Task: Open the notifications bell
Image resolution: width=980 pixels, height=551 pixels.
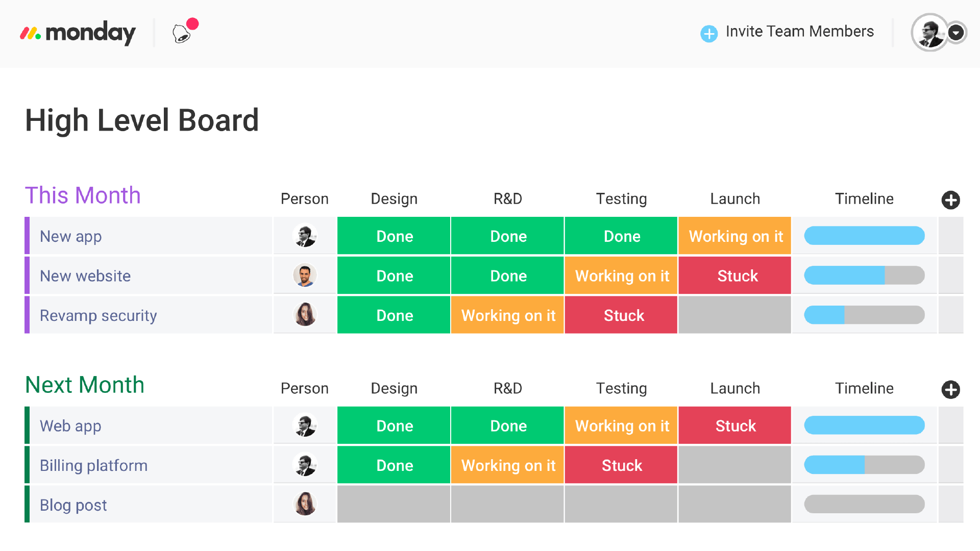Action: [182, 34]
